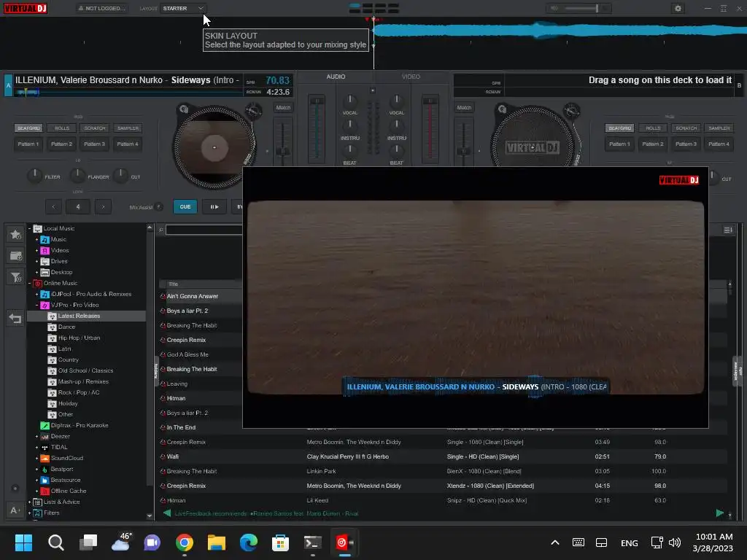Screen dimensions: 747x560
Task: Expand the iDJPool Pro Audio & Remixes node
Action: click(36, 295)
